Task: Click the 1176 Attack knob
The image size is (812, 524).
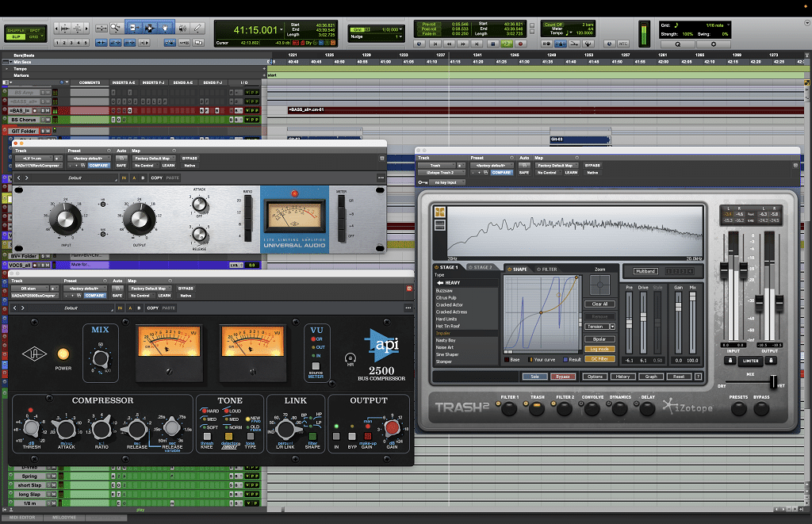Action: [x=201, y=205]
